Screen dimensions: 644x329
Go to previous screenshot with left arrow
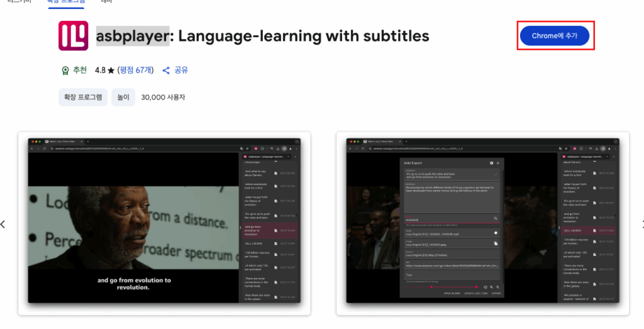3,225
